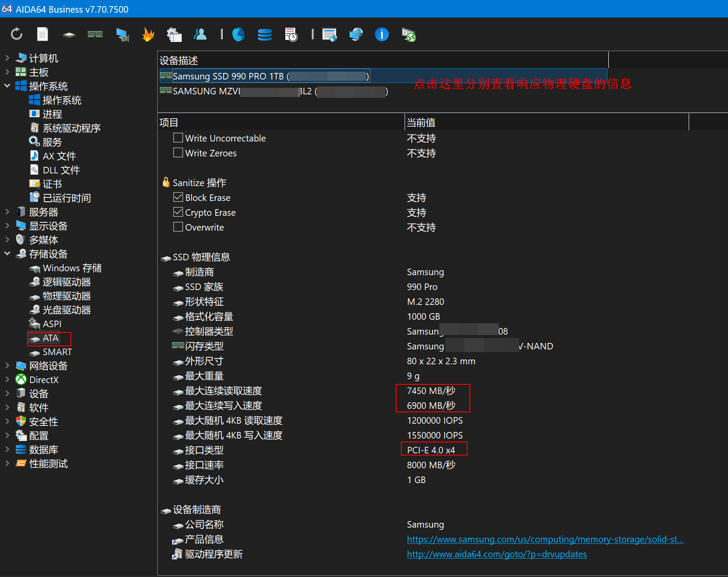The height and width of the screenshot is (577, 728).
Task: Click the 设备描述 column header
Action: (383, 60)
